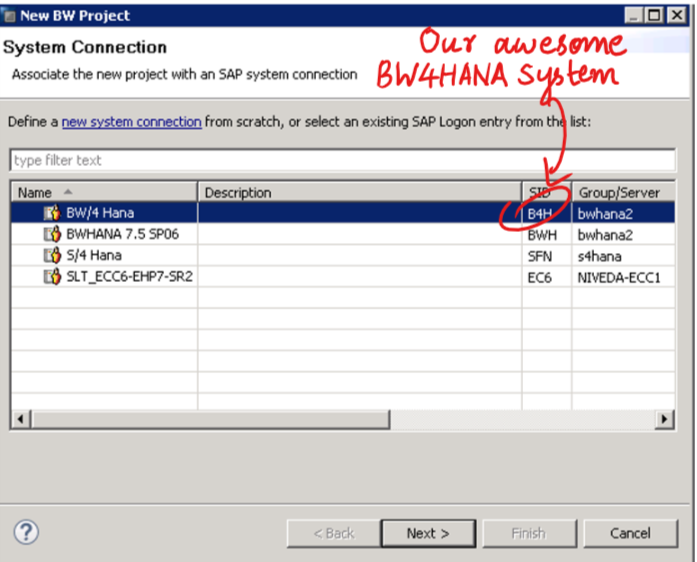The height and width of the screenshot is (562, 697).
Task: Sort by the Description column header
Action: pyautogui.click(x=360, y=192)
